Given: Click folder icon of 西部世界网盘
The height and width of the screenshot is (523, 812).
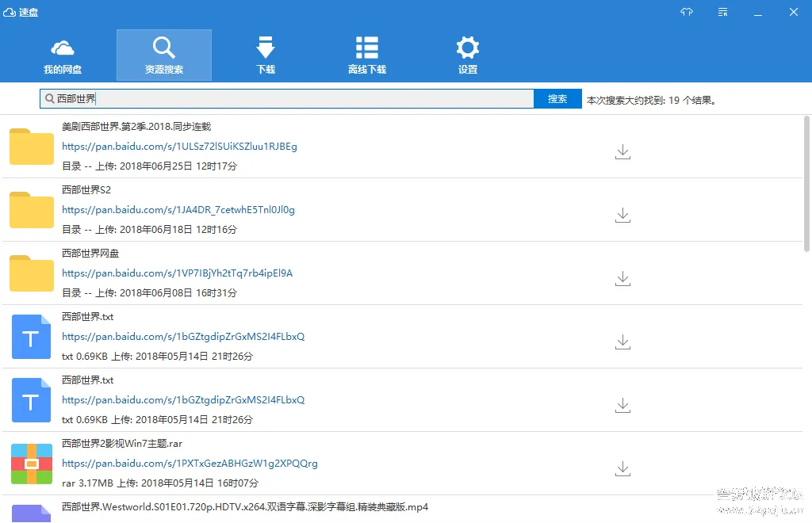Looking at the screenshot, I should [32, 273].
